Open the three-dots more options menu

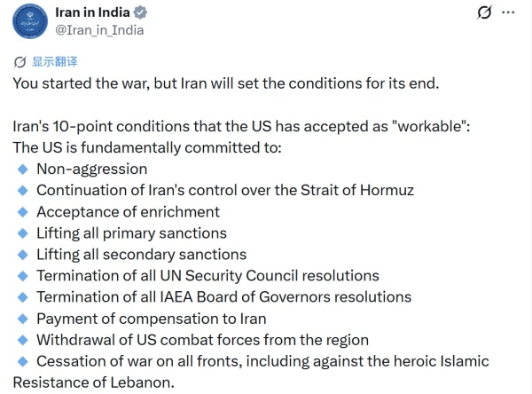pyautogui.click(x=508, y=12)
